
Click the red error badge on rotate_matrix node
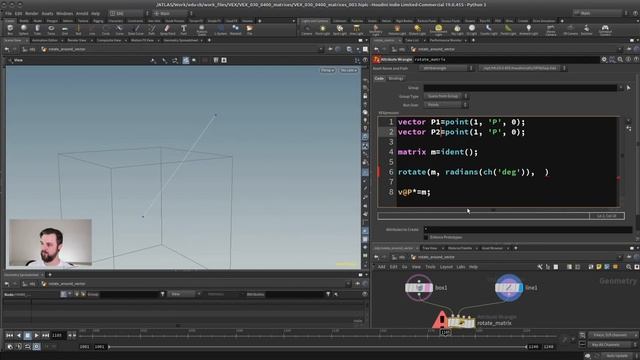click(x=441, y=320)
